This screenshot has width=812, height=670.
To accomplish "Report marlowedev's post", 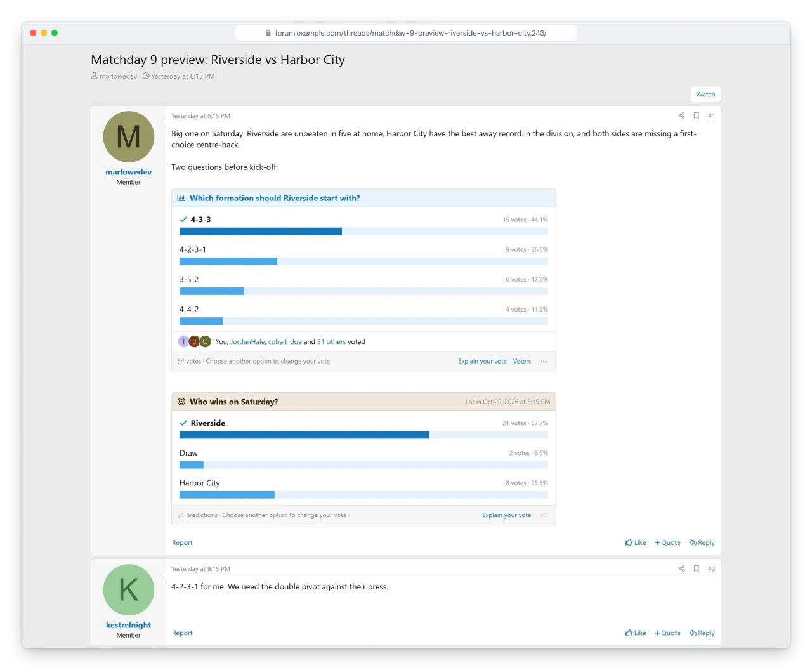I will tap(182, 542).
